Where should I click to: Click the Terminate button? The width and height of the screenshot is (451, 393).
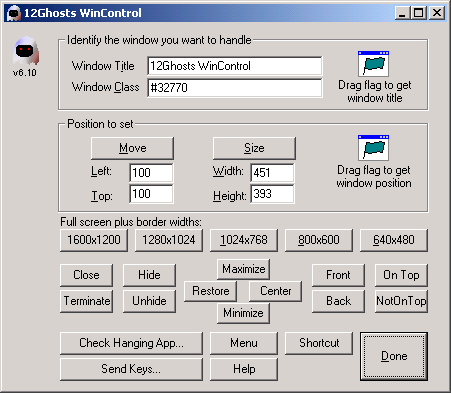pyautogui.click(x=86, y=301)
